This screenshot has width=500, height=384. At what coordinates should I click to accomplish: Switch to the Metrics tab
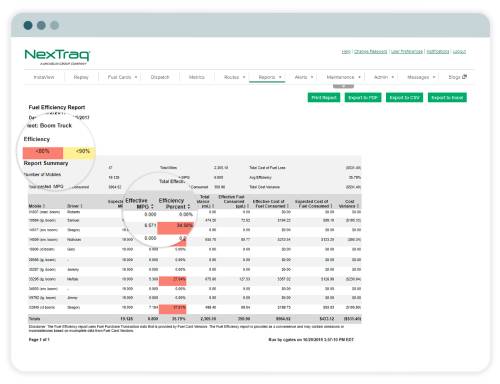[197, 77]
